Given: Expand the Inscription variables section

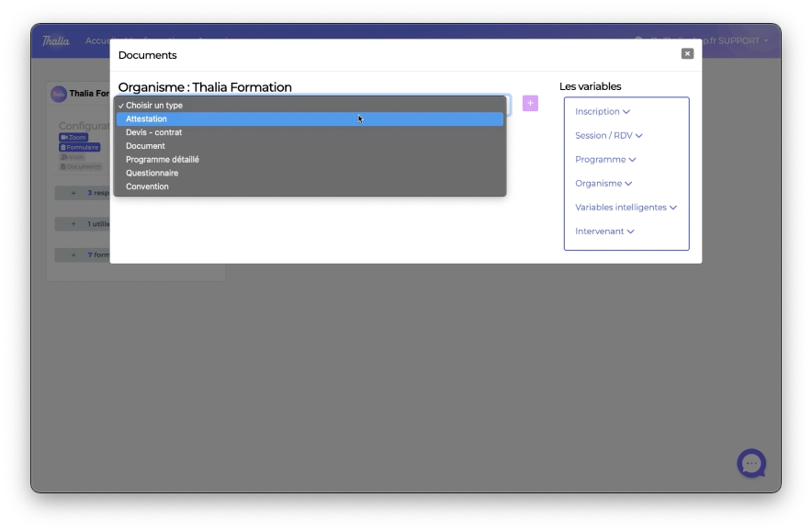Looking at the screenshot, I should coord(603,112).
